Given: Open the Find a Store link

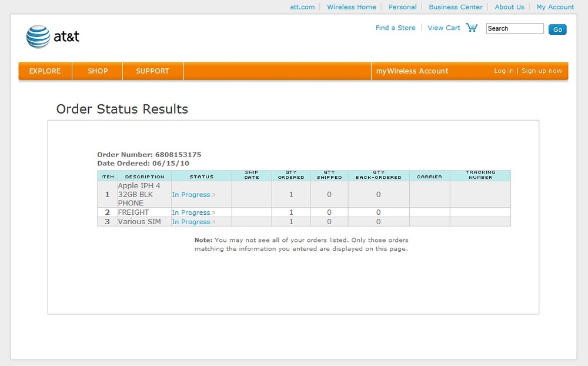Looking at the screenshot, I should 395,28.
